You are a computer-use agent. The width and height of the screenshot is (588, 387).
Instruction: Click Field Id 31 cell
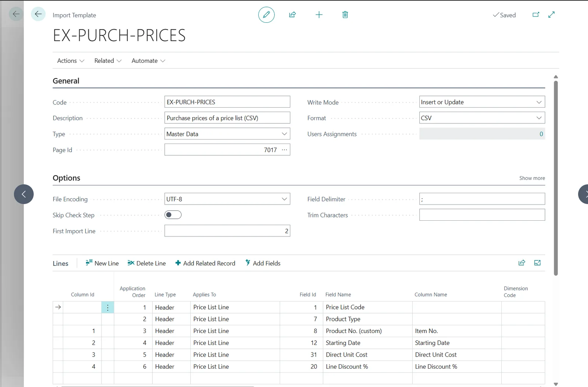point(301,355)
